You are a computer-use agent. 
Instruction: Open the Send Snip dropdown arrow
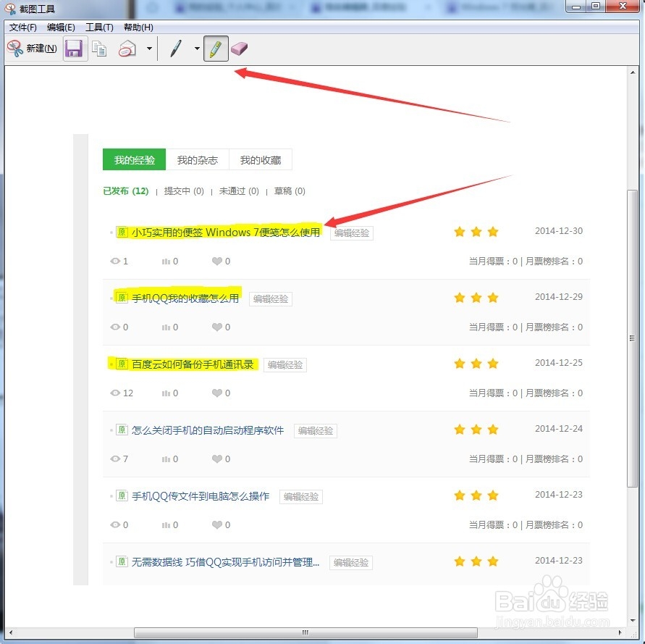pyautogui.click(x=149, y=49)
